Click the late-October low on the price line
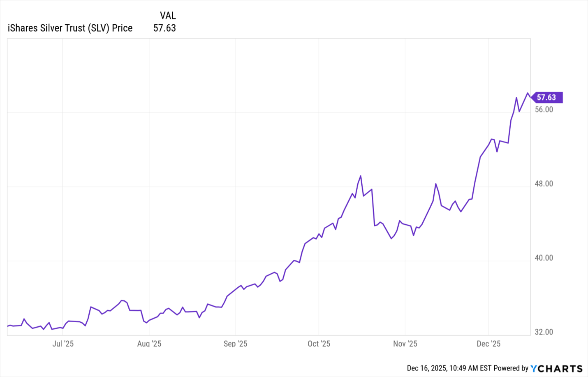 click(x=391, y=239)
